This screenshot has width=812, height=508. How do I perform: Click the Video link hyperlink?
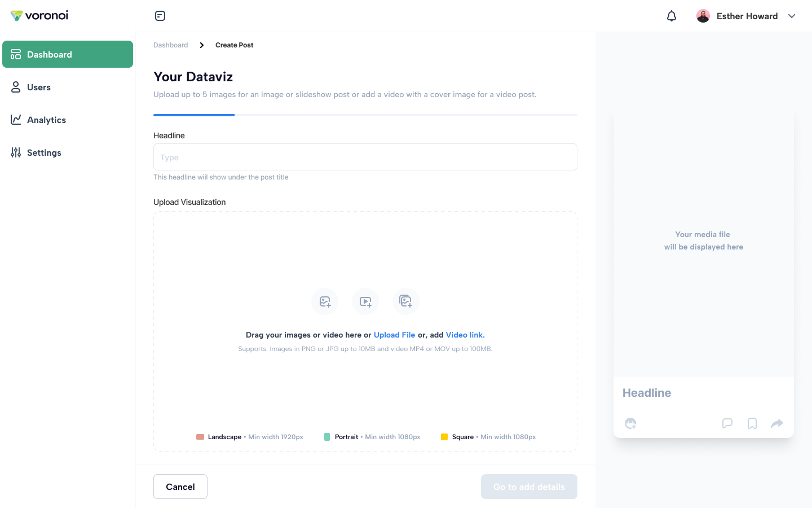click(x=465, y=335)
